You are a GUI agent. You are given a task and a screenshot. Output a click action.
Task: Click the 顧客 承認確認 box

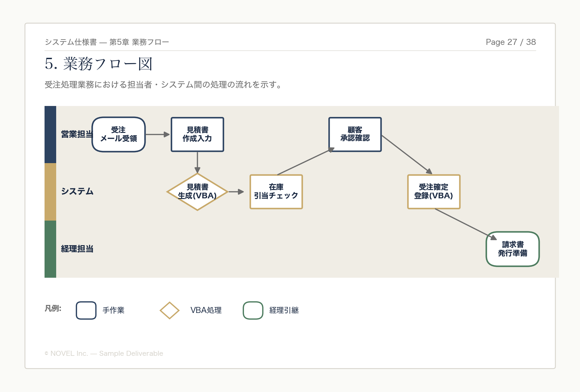[x=355, y=135]
